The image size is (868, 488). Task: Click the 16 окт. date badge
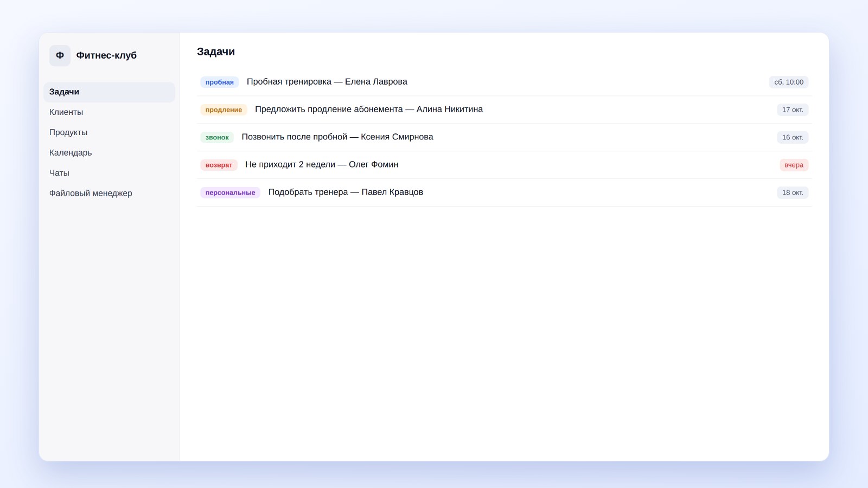793,138
